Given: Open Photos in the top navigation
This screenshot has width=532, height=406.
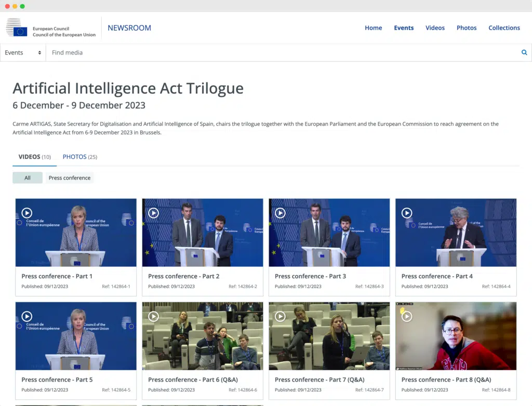Looking at the screenshot, I should click(x=467, y=28).
